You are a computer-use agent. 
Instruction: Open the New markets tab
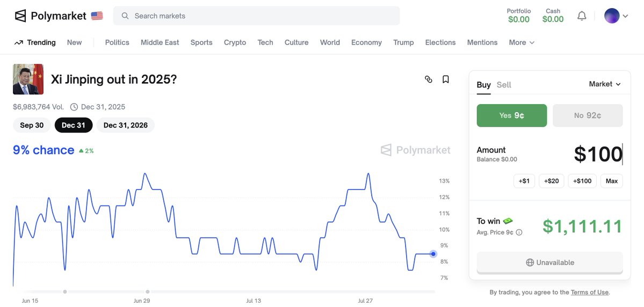coord(74,43)
